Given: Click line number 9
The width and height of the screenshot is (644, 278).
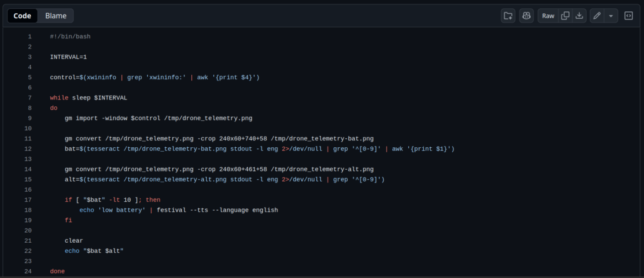Looking at the screenshot, I should (x=30, y=118).
